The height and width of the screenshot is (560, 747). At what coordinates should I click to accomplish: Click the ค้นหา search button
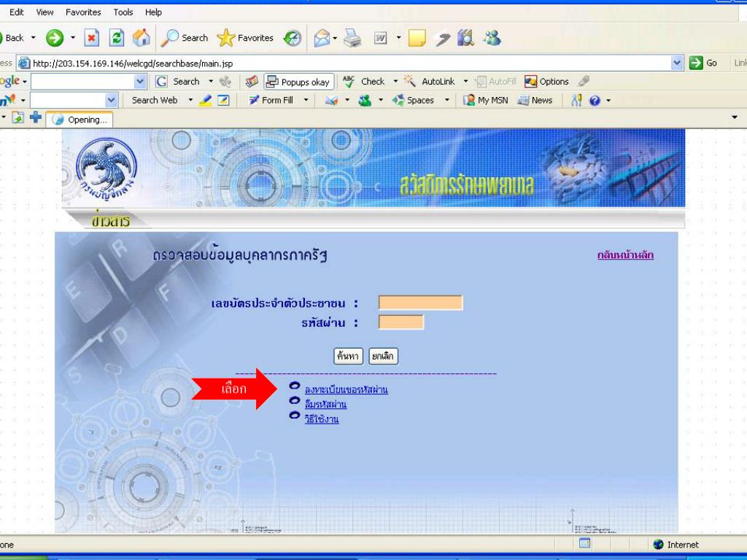tap(348, 356)
